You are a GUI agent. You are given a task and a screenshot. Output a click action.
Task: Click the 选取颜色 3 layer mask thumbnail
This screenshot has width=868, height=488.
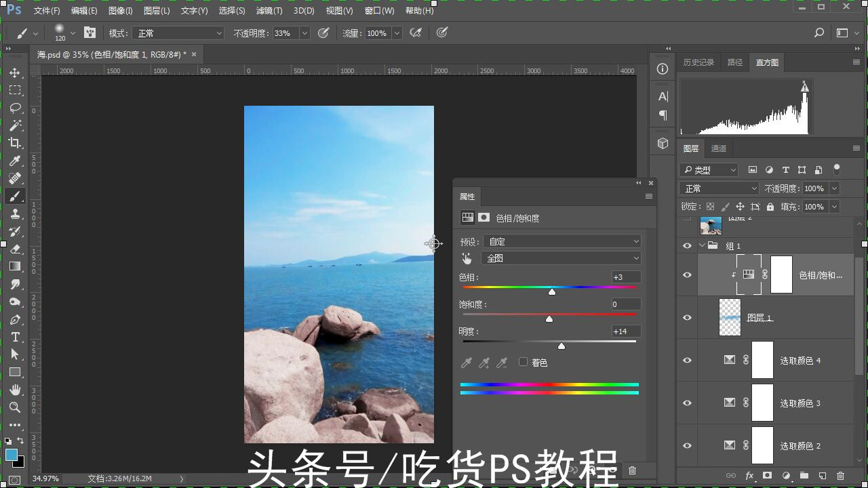coord(762,403)
